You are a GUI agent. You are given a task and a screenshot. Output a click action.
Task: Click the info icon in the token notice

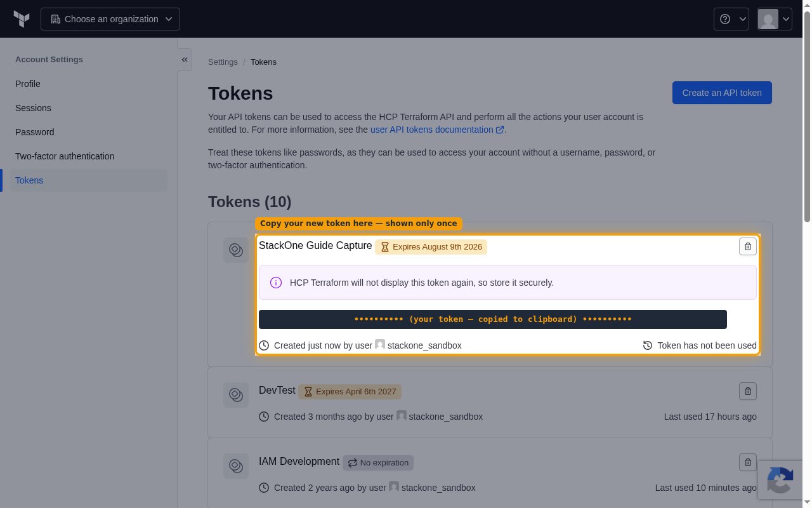point(276,283)
